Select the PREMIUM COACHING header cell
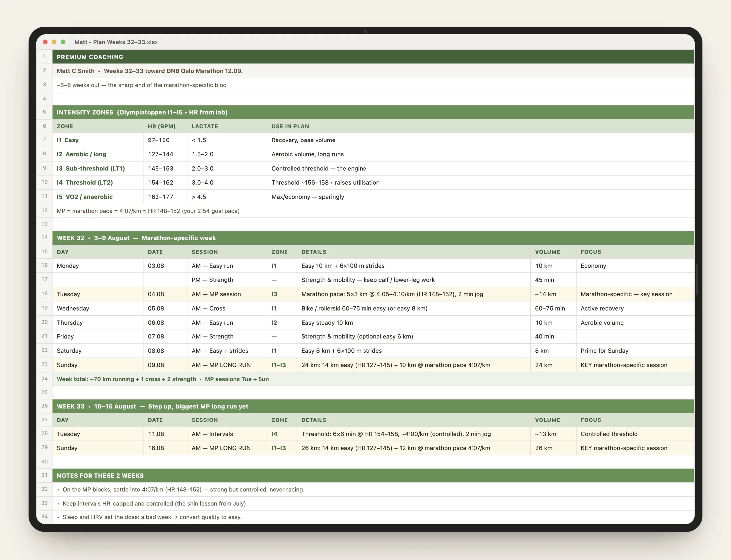The image size is (731, 560). point(373,57)
